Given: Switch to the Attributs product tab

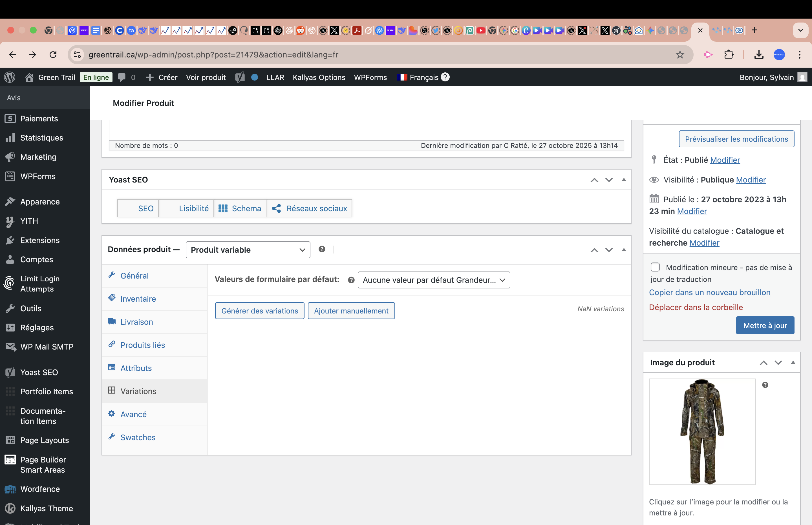Looking at the screenshot, I should (x=136, y=368).
